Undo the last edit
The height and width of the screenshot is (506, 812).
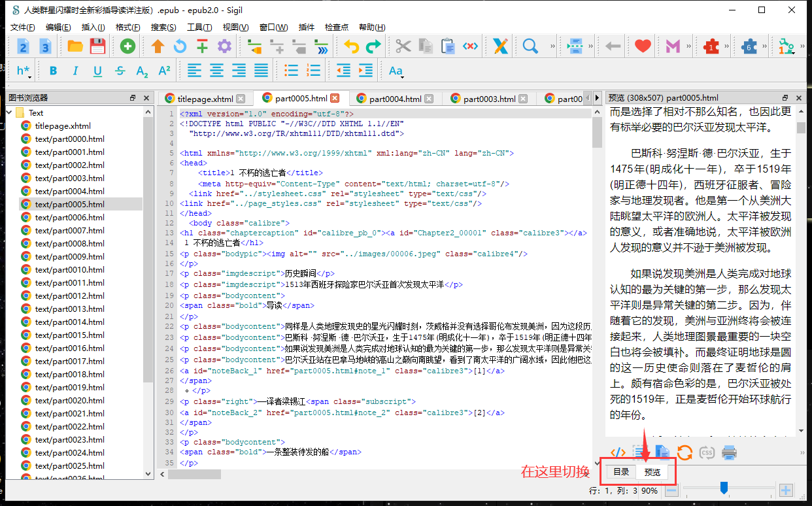(x=352, y=46)
